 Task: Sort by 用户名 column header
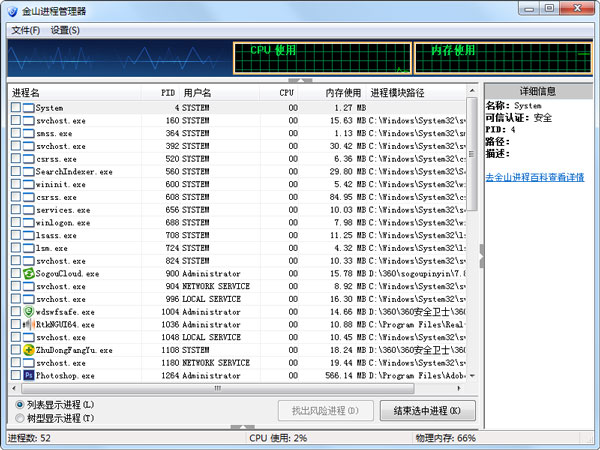click(219, 93)
